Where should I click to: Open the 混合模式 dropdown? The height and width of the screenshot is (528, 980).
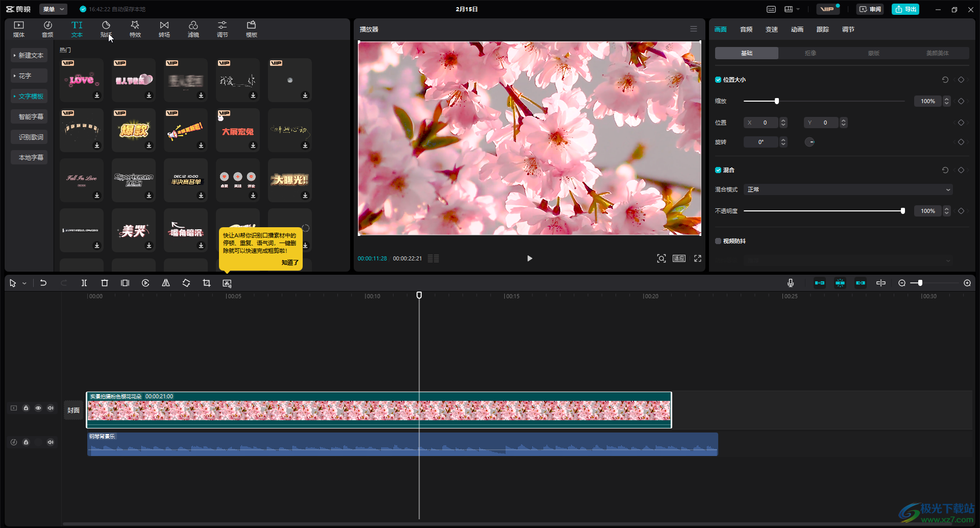[x=848, y=189]
